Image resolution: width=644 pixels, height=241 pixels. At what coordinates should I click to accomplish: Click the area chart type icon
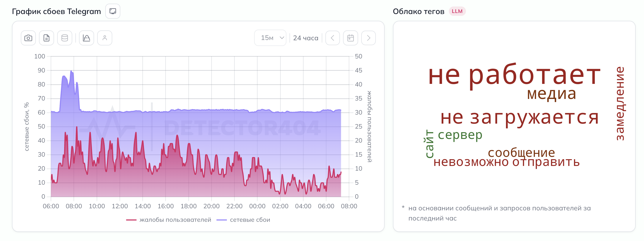(87, 38)
